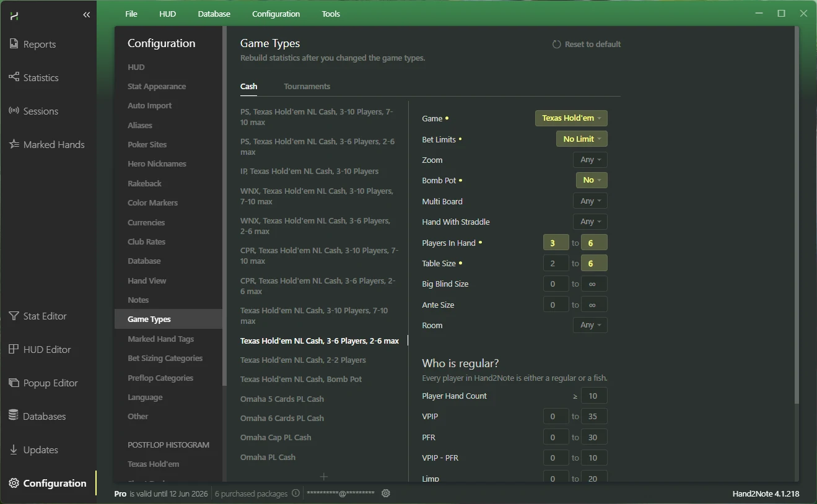Select 'IP, Texas Hold'em NL Cash, 3-10 Players'

(310, 172)
